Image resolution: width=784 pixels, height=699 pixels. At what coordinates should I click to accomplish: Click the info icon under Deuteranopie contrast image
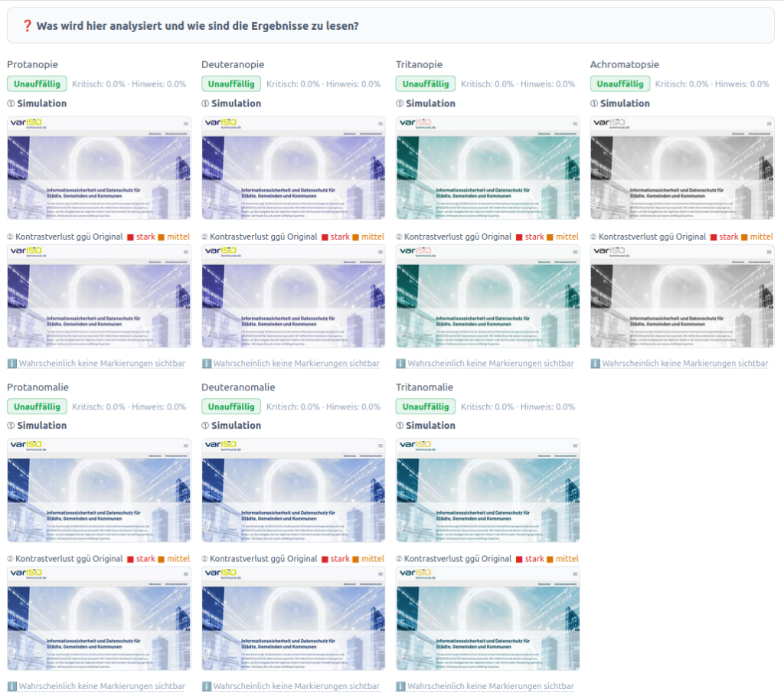[207, 364]
